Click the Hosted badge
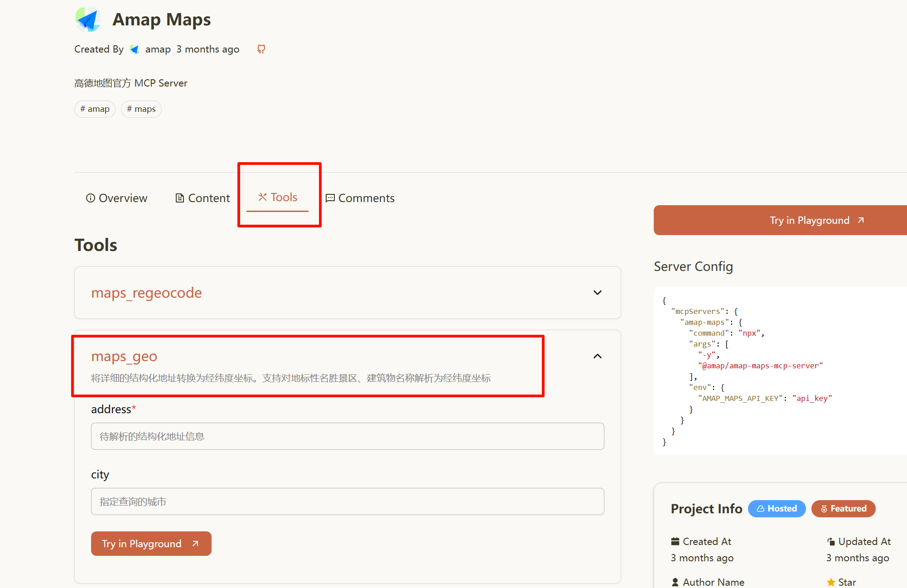907x588 pixels. [777, 509]
